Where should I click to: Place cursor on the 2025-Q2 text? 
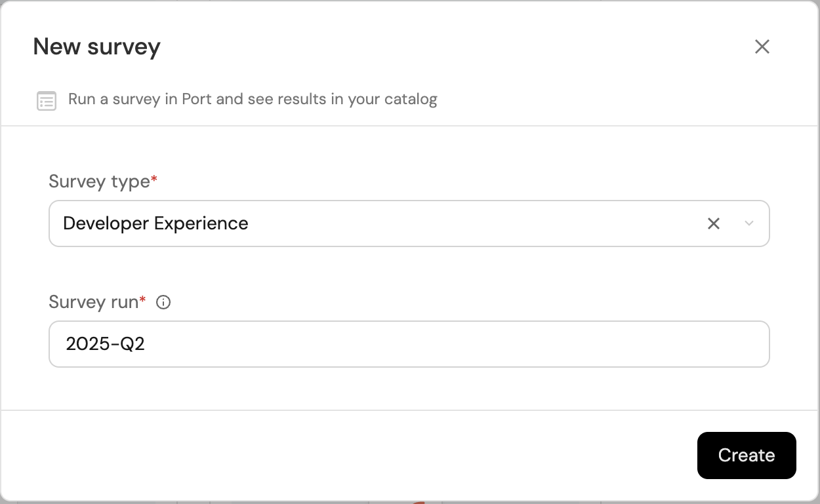(x=105, y=344)
